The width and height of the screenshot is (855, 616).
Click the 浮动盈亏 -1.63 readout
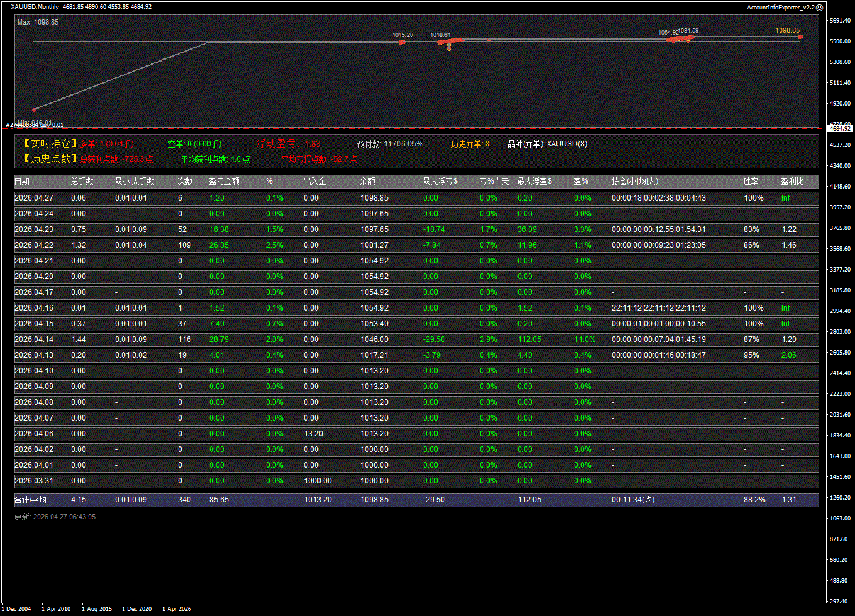[x=288, y=144]
